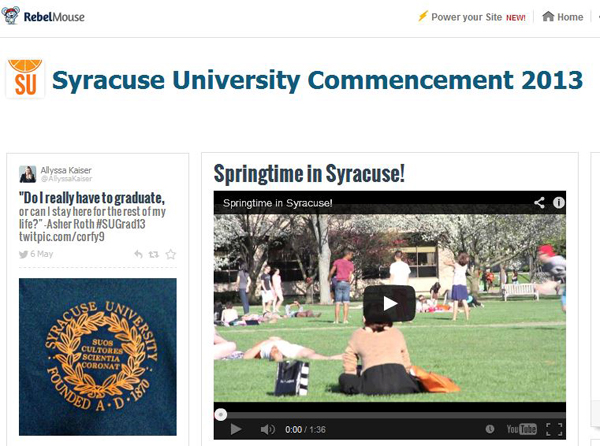Open the @AllyssaKaiser handle

pyautogui.click(x=66, y=179)
